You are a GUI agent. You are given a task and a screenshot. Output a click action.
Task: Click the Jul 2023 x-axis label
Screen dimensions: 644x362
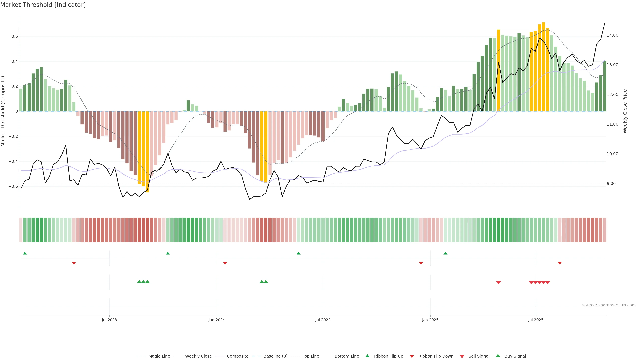coord(109,320)
